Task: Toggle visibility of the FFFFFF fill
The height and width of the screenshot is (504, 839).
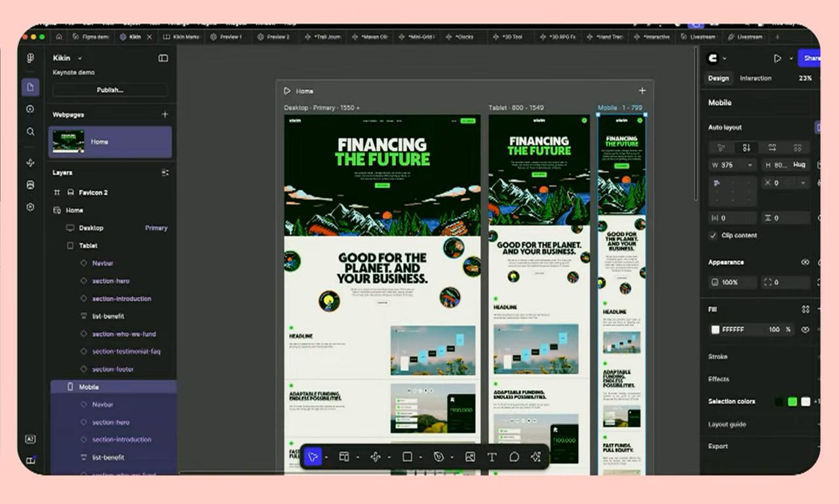Action: (x=806, y=330)
